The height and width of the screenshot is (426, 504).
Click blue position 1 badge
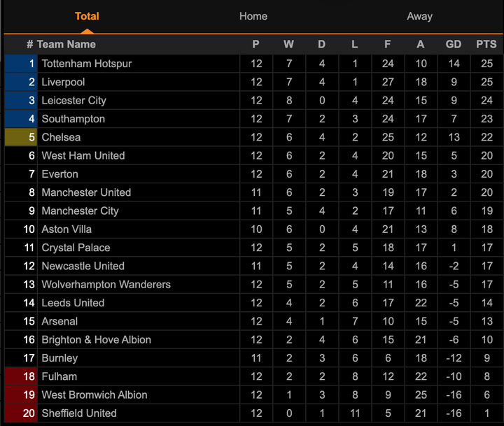coord(21,64)
